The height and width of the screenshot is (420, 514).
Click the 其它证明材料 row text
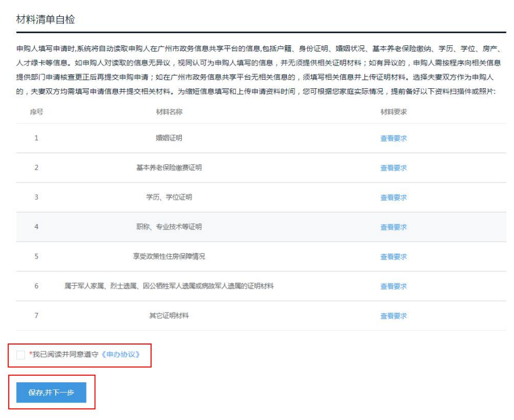(169, 316)
